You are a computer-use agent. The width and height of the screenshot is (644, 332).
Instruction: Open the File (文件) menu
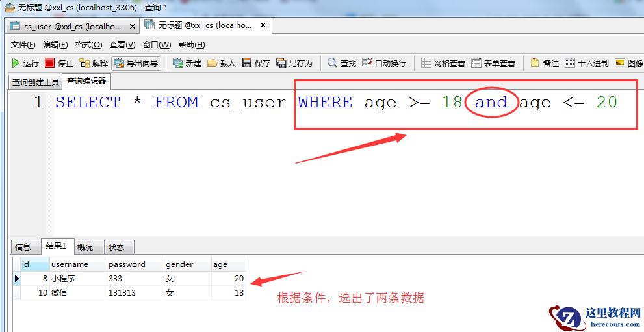point(23,45)
